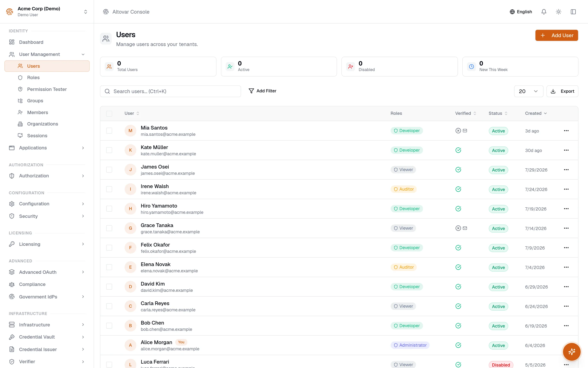Viewport: 588px width, 368px height.
Task: Click resend email icon for Grace Tanaka
Action: [465, 228]
